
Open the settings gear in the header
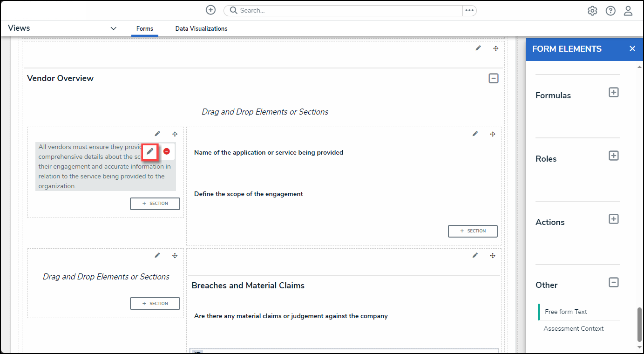592,11
